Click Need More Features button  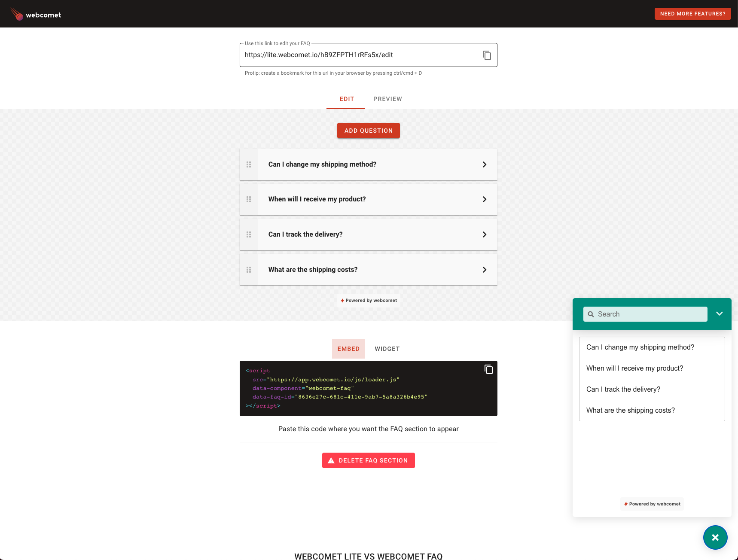(692, 14)
